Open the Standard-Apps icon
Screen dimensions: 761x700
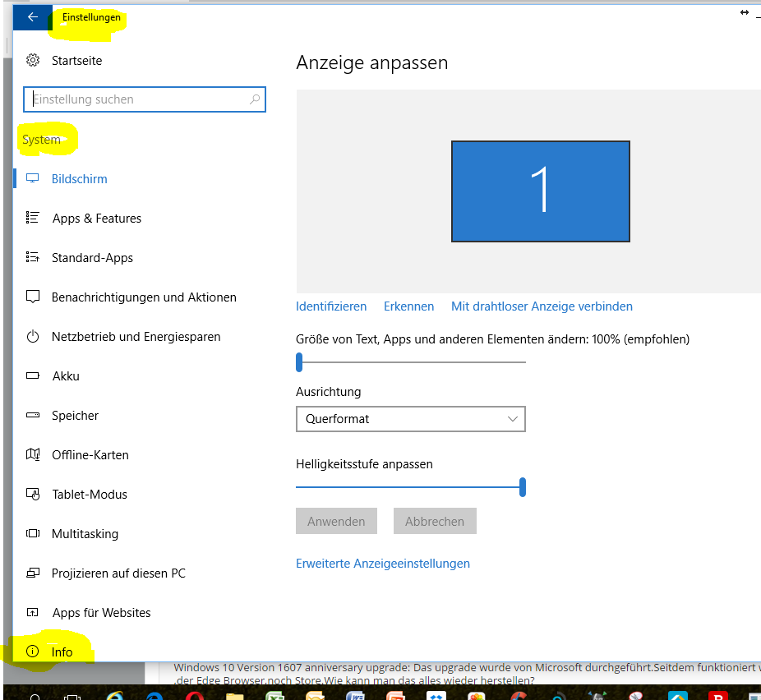33,257
